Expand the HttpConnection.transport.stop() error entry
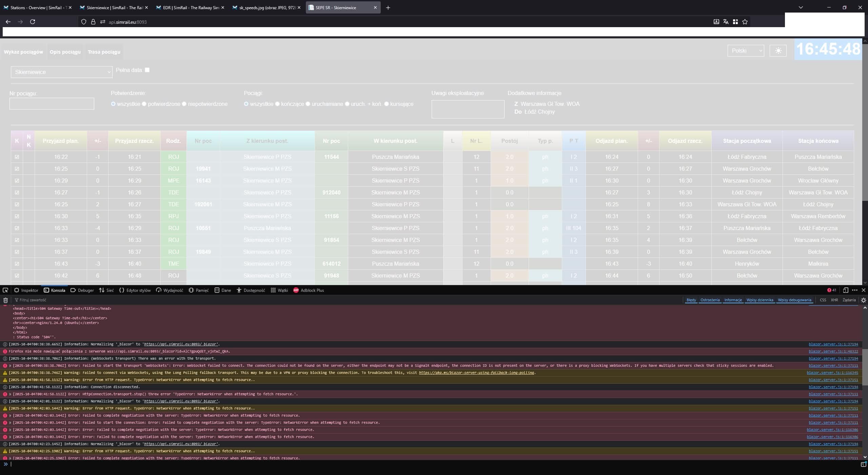868x475 pixels. (x=10, y=394)
